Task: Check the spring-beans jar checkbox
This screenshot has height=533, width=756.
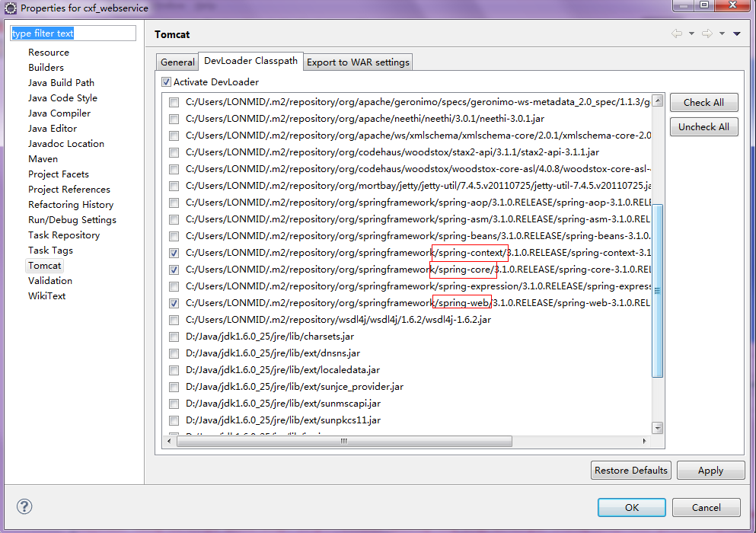Action: [x=174, y=236]
